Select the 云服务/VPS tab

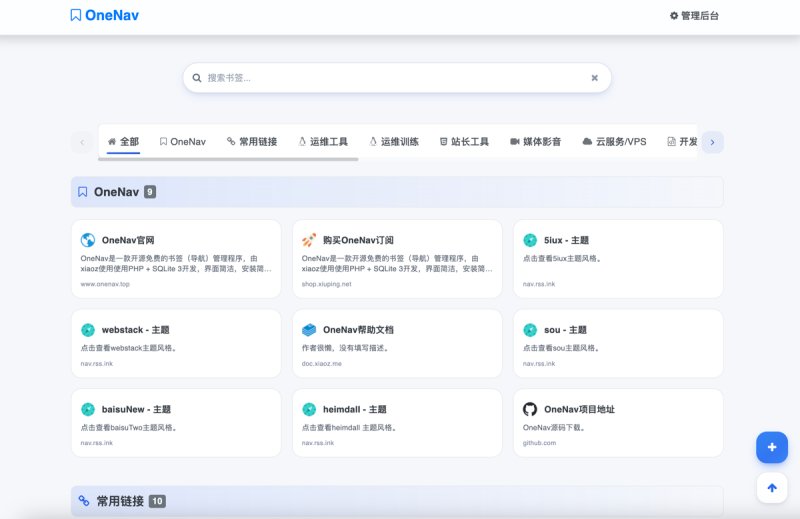coord(614,142)
